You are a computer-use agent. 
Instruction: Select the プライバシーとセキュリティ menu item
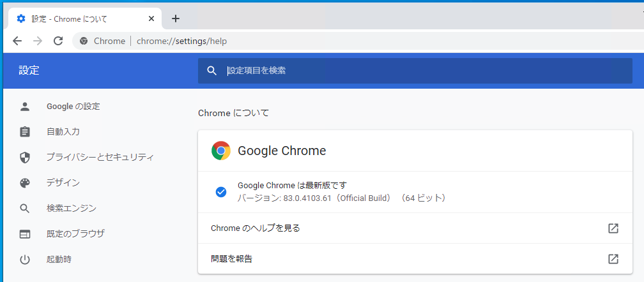tap(100, 157)
